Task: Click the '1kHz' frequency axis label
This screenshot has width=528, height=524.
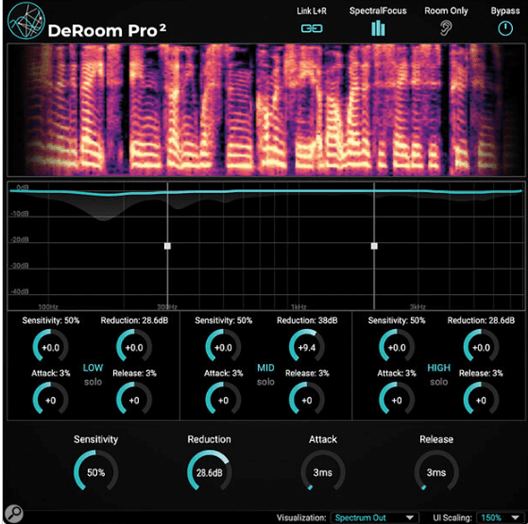Action: point(299,307)
